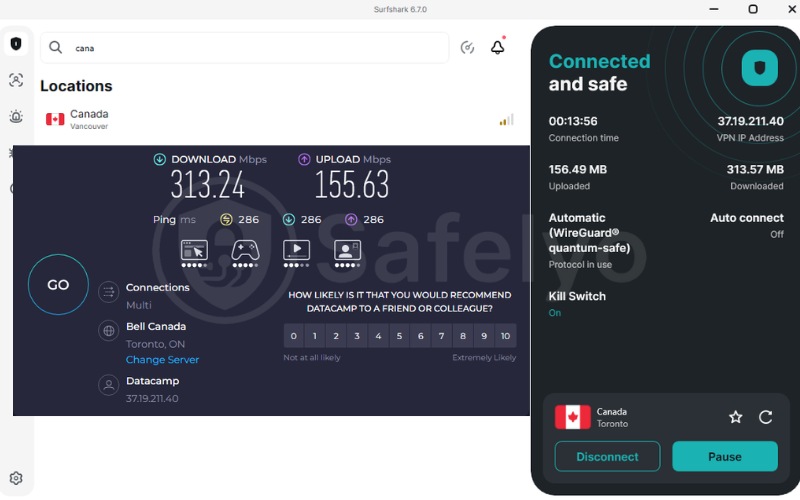Click the yellow idle ping icon

[226, 219]
